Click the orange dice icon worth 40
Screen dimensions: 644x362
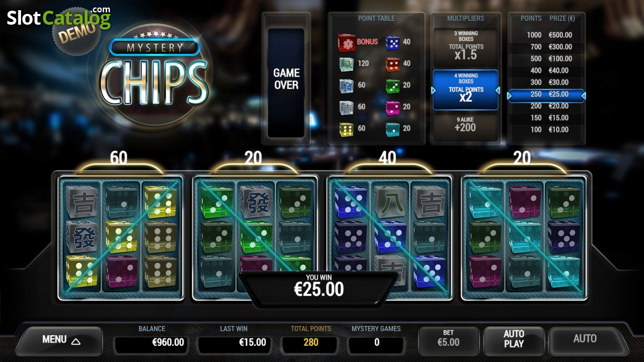click(393, 64)
